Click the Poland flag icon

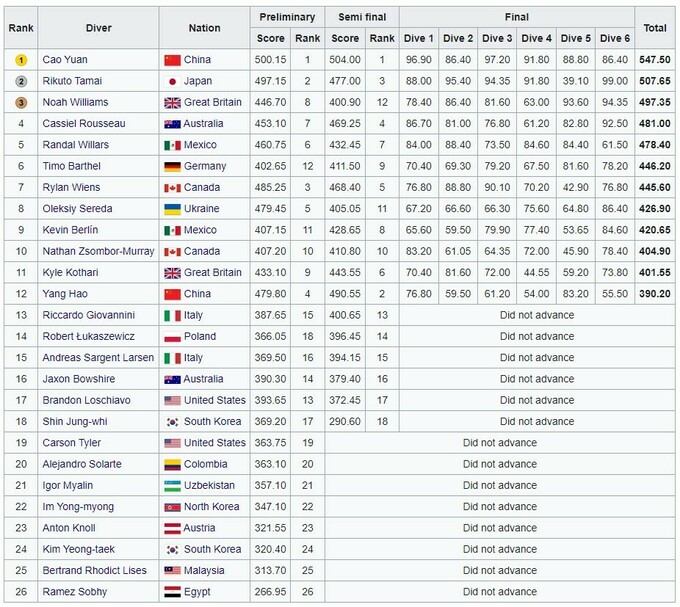pos(172,336)
